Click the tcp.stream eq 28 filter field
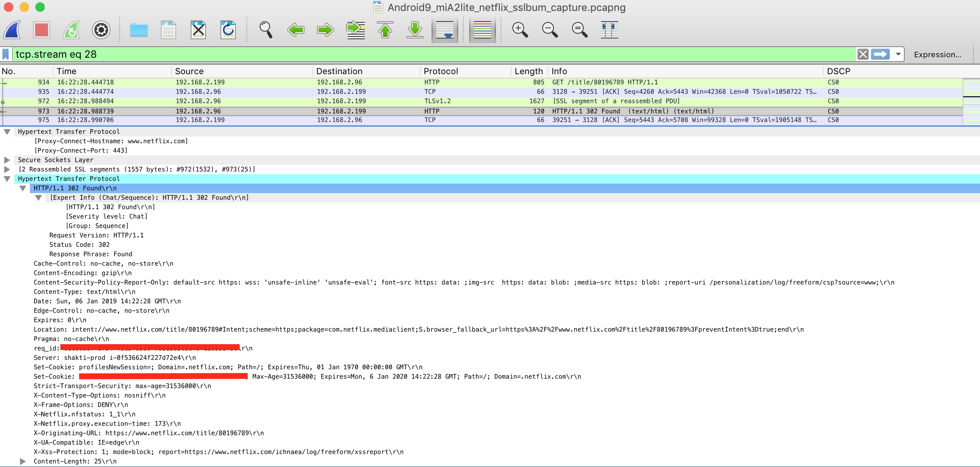Image resolution: width=980 pixels, height=467 pixels. [432, 54]
